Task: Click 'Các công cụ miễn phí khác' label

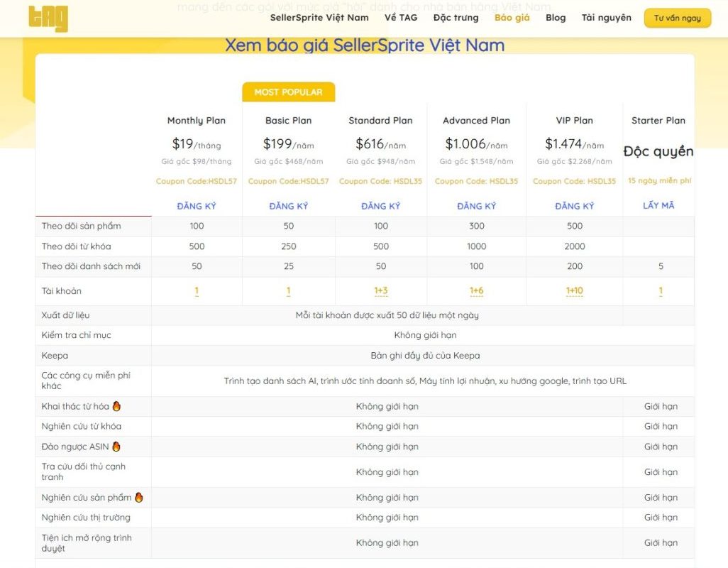Action: (x=86, y=381)
